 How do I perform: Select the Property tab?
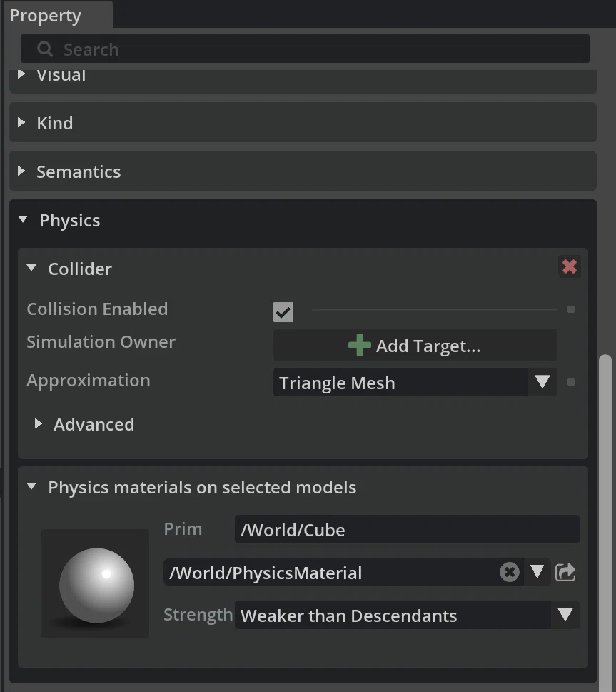point(46,16)
